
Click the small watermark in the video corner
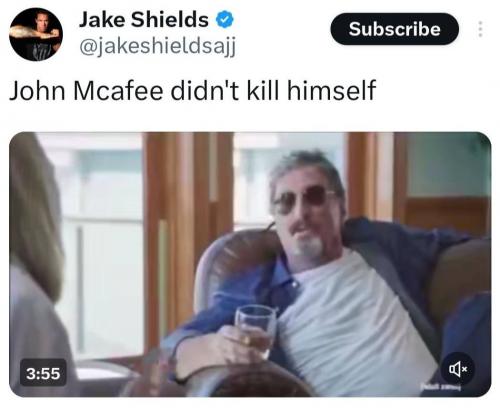[440, 387]
